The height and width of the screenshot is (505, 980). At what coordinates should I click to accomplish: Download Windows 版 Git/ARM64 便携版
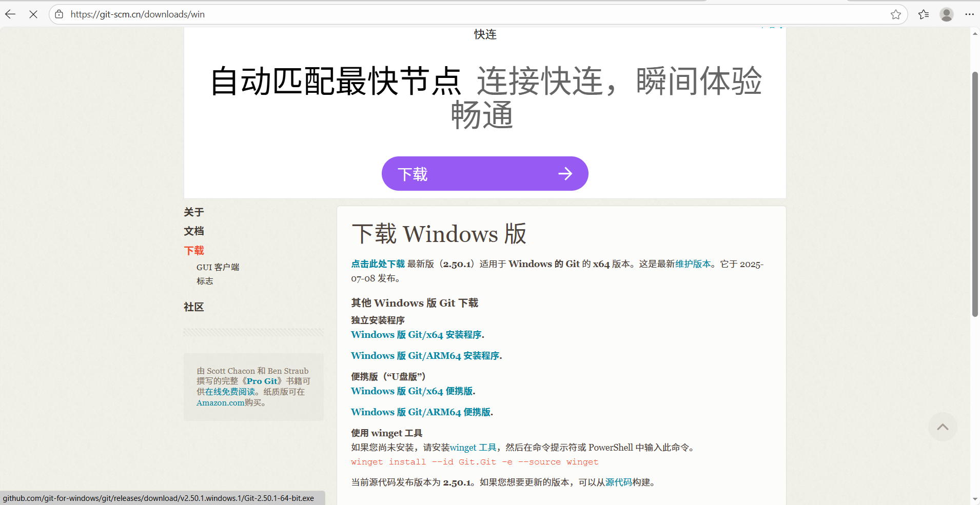pos(421,412)
